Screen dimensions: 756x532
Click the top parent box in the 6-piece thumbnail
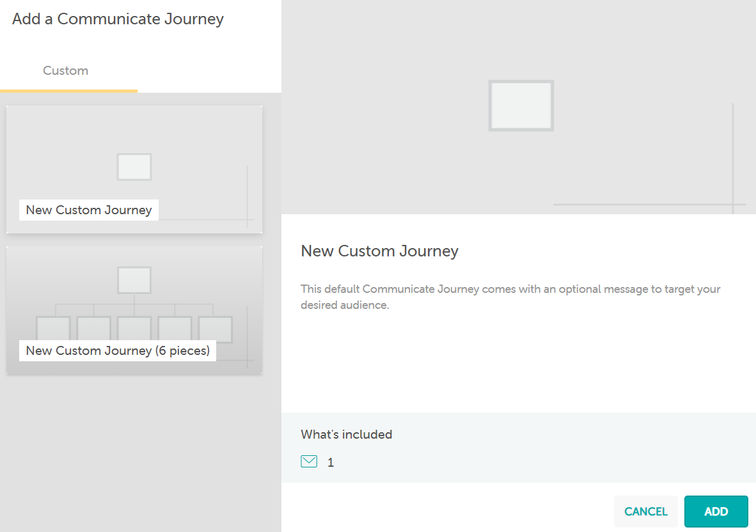(x=134, y=280)
